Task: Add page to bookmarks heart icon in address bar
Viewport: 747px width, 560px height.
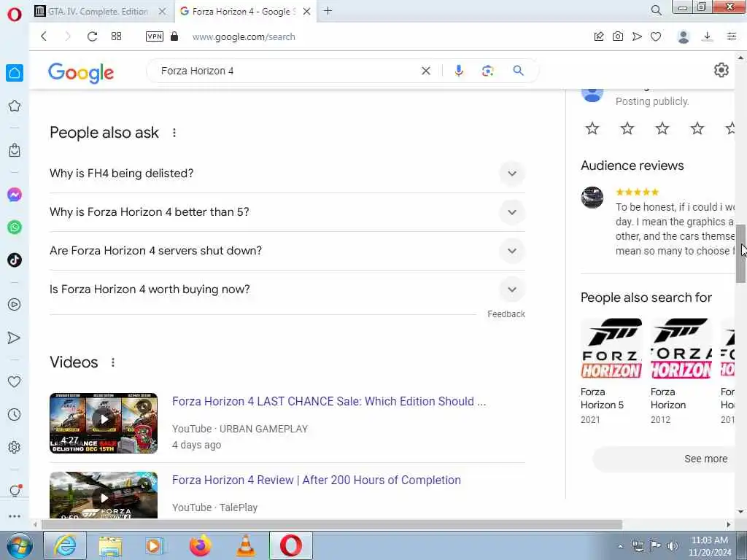Action: [x=656, y=36]
